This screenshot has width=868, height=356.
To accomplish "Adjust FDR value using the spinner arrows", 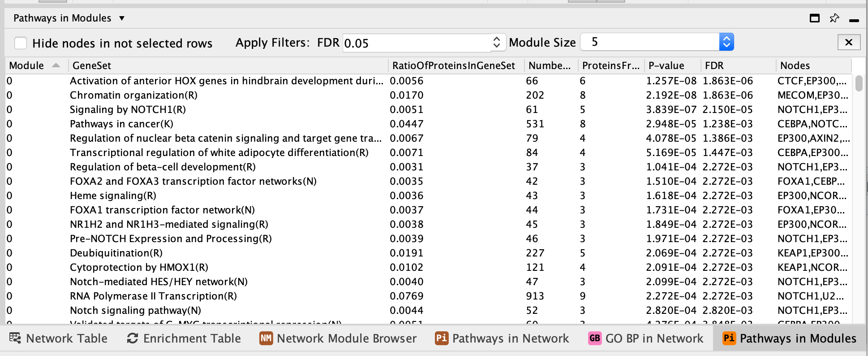I will [x=497, y=43].
